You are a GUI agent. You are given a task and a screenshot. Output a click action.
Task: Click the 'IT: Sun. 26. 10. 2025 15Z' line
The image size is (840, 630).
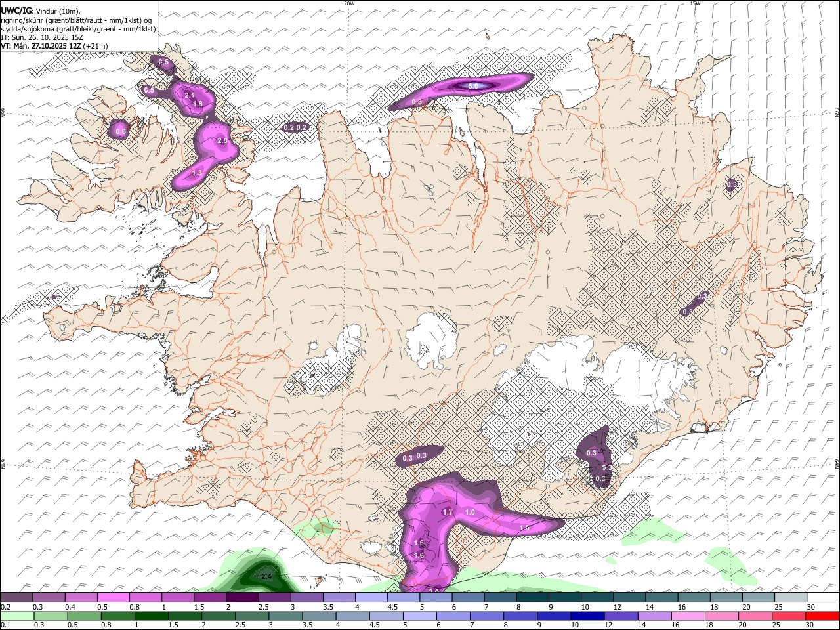[x=41, y=37]
